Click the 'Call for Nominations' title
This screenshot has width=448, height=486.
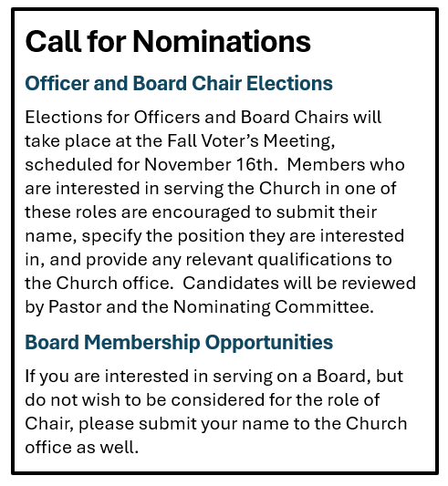(x=168, y=41)
